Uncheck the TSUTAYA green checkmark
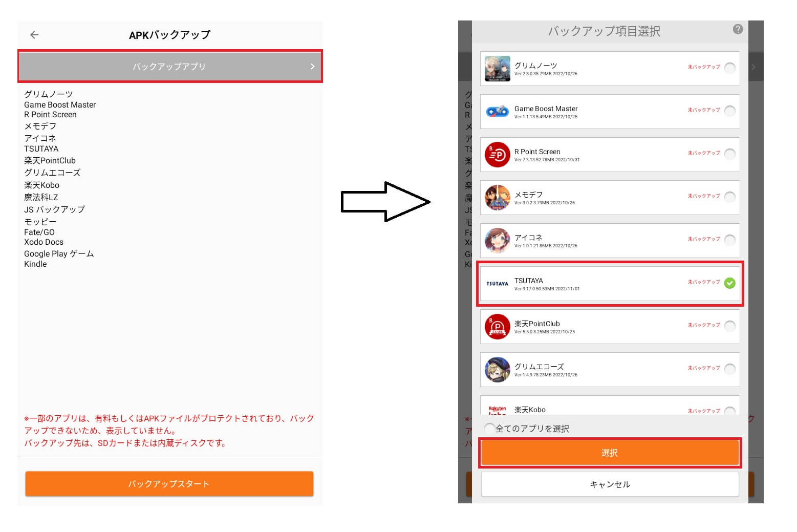This screenshot has width=797, height=532. tap(730, 283)
